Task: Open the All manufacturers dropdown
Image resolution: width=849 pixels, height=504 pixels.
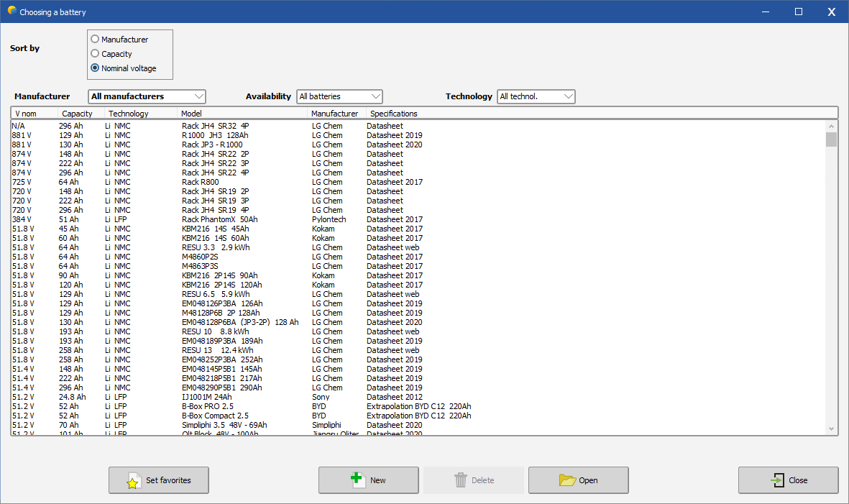Action: [147, 96]
